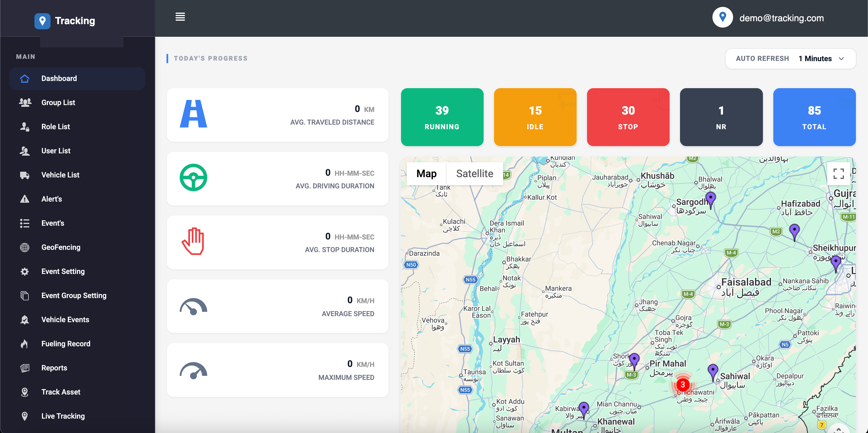Viewport: 868px width, 433px height.
Task: Open Dashboard in the sidebar
Action: [77, 78]
